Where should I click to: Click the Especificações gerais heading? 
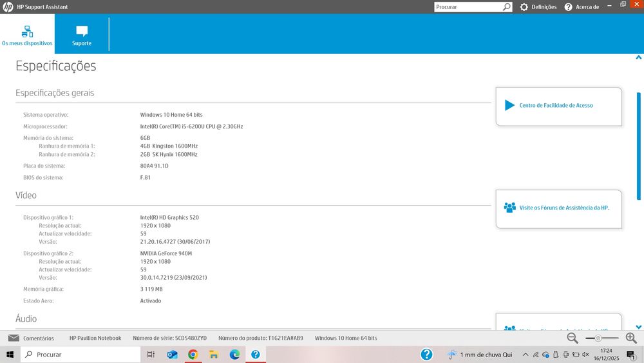(55, 93)
